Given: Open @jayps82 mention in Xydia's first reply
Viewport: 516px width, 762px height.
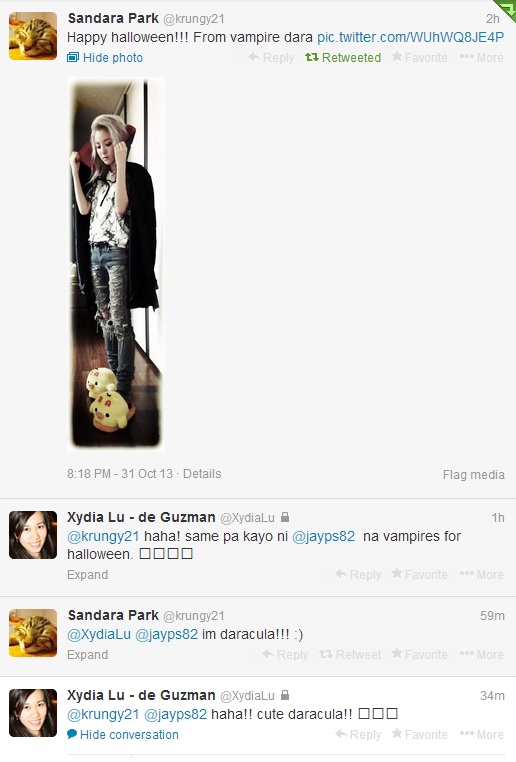Looking at the screenshot, I should point(324,537).
